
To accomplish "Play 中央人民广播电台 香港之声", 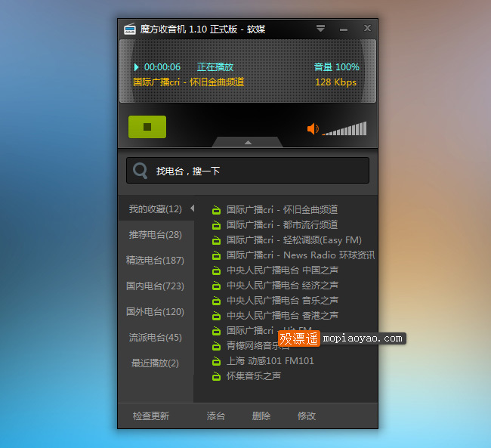I will (x=283, y=316).
